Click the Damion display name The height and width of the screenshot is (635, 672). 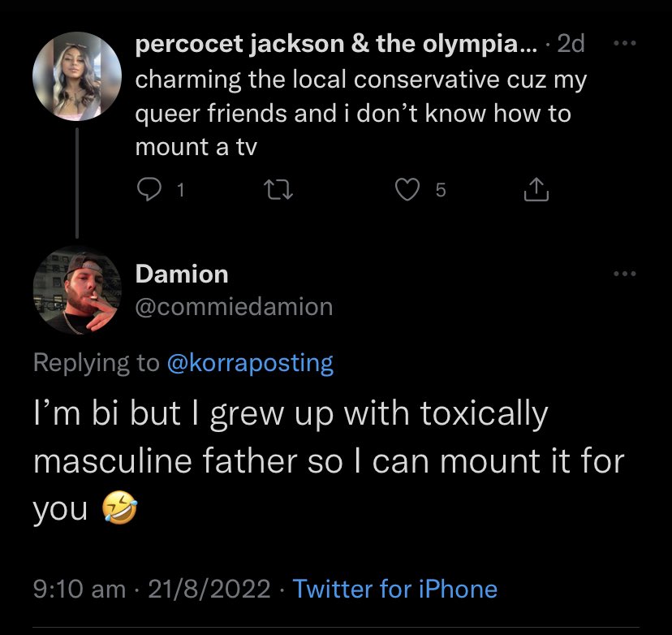coord(182,274)
